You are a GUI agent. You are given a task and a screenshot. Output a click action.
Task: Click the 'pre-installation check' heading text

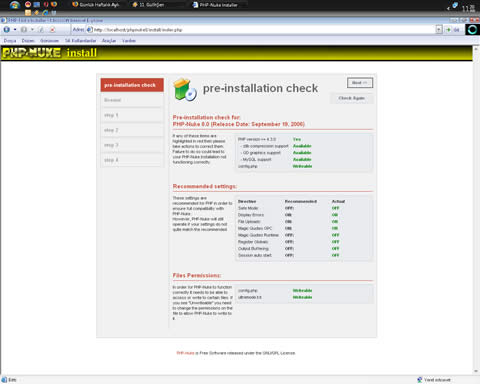point(260,88)
